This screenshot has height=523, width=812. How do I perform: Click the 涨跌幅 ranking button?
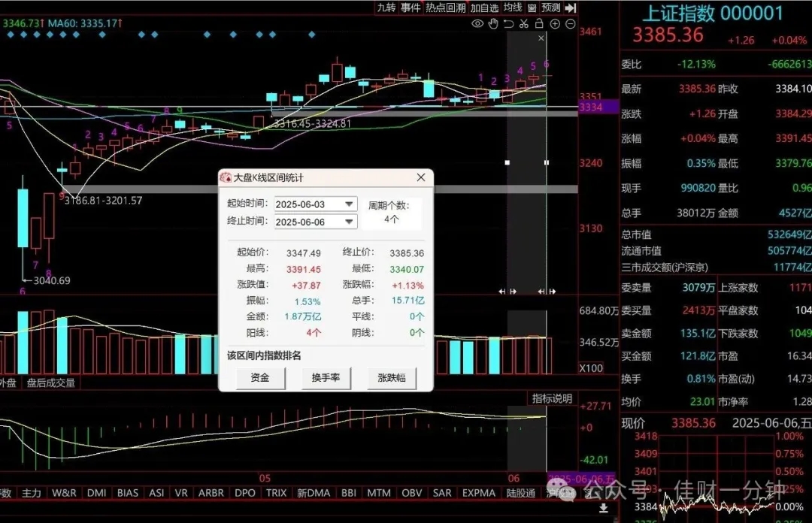392,377
